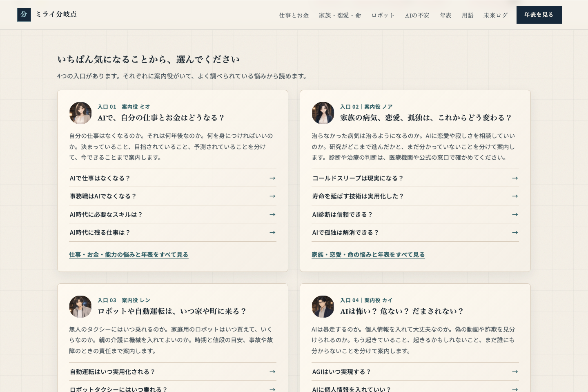Read AI時代に必要なスキルは？
This screenshot has width=588, height=392.
click(x=173, y=214)
